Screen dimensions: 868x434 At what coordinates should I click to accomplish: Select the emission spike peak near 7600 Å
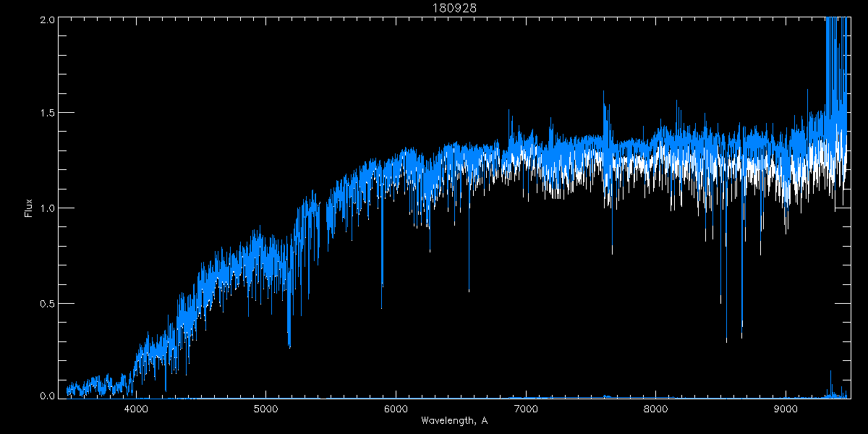(x=603, y=93)
